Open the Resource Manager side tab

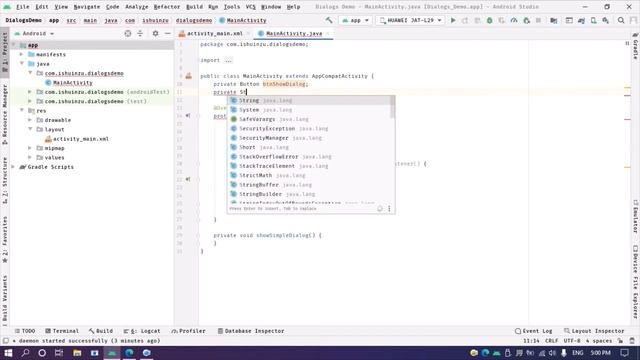point(4,114)
